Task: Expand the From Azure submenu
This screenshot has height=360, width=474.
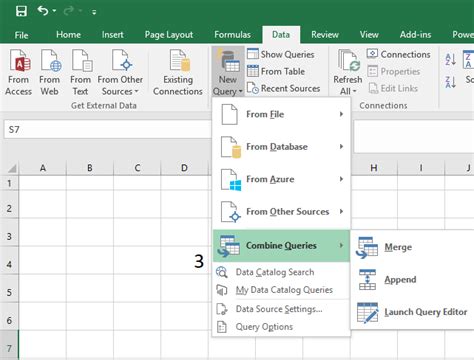Action: click(281, 179)
